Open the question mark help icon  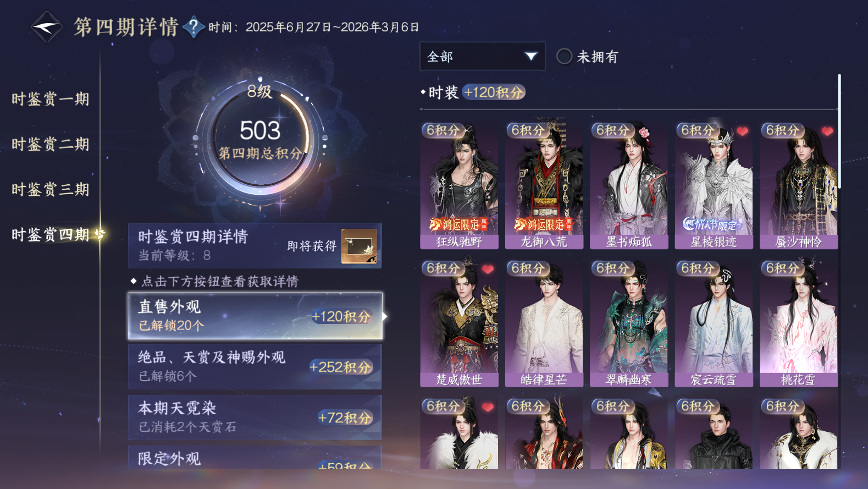193,26
